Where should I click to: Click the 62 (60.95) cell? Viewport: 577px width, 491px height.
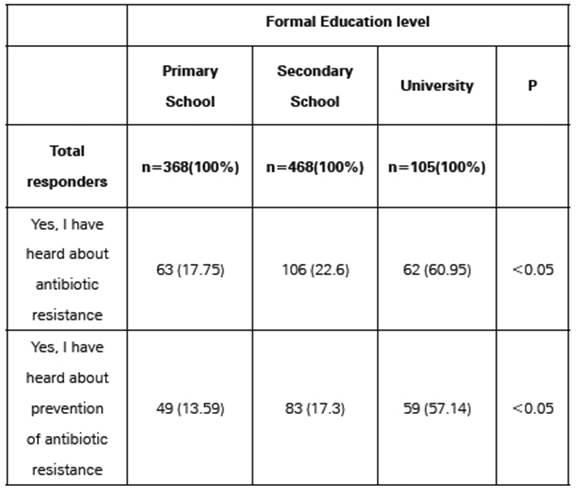[x=437, y=270]
